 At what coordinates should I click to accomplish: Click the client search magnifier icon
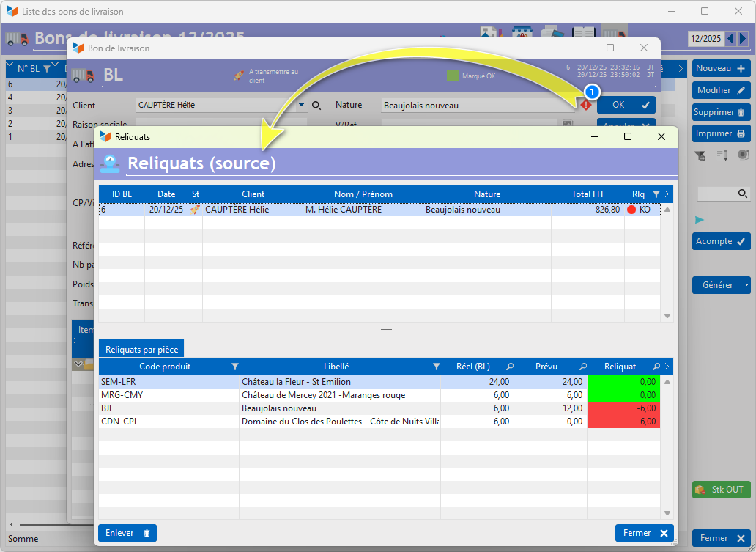(316, 106)
